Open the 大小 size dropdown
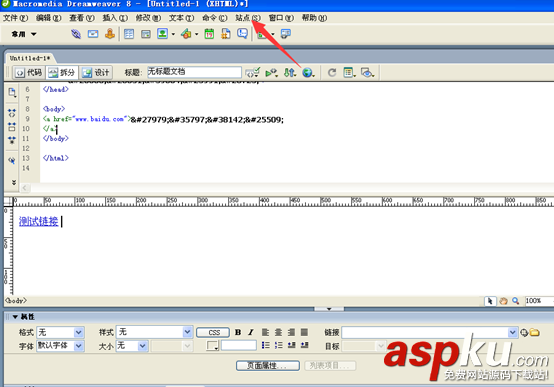The image size is (554, 387). 142,346
